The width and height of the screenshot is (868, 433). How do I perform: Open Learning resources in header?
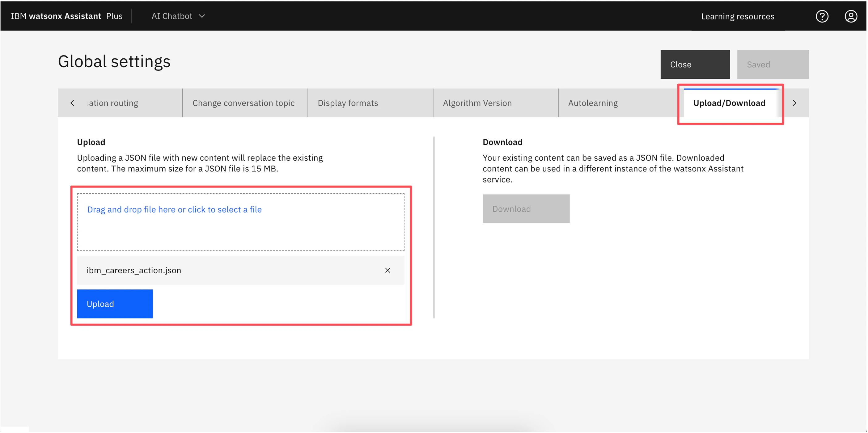coord(737,16)
